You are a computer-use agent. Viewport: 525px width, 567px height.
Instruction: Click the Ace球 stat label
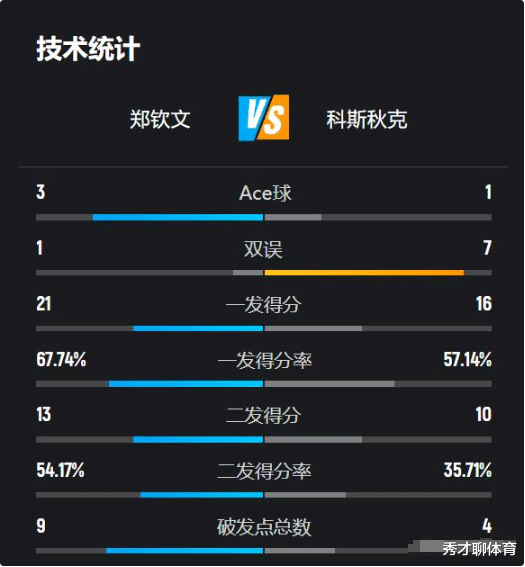tap(265, 193)
